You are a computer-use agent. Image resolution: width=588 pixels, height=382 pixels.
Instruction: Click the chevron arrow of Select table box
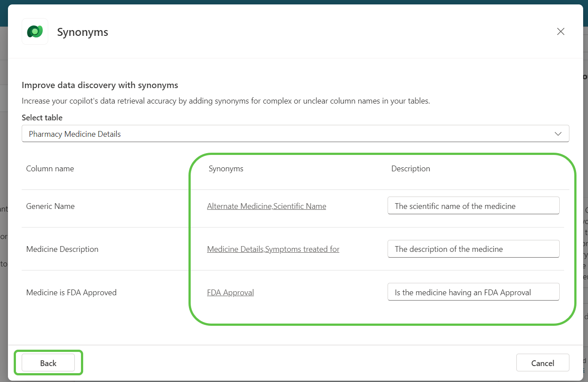pyautogui.click(x=558, y=134)
